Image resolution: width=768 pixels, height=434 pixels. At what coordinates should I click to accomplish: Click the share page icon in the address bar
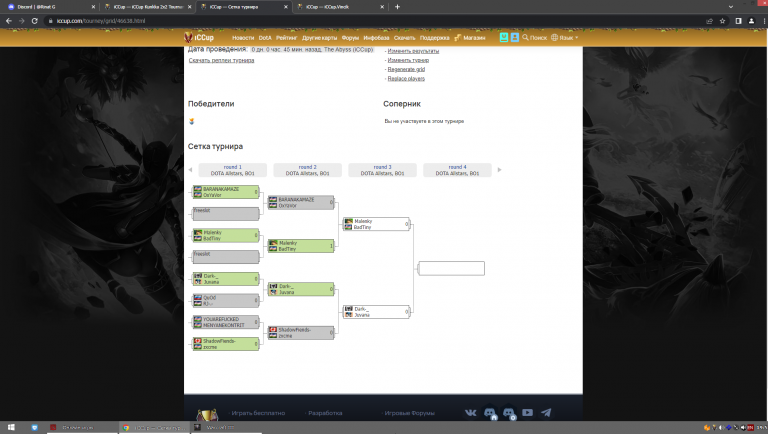(x=709, y=21)
